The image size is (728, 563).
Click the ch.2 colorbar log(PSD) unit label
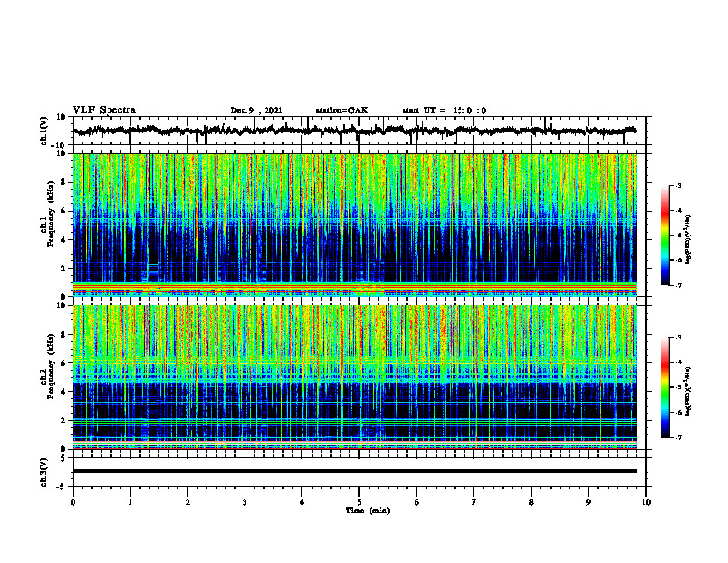point(688,392)
